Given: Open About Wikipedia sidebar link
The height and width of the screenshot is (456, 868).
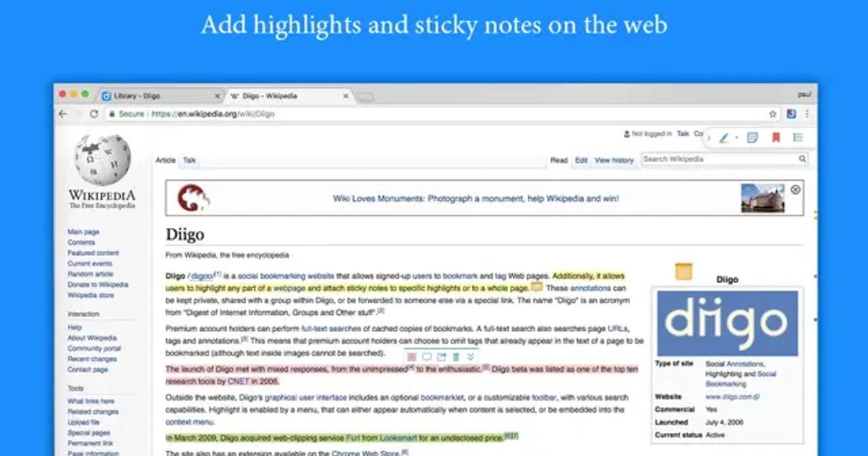Looking at the screenshot, I should click(92, 338).
